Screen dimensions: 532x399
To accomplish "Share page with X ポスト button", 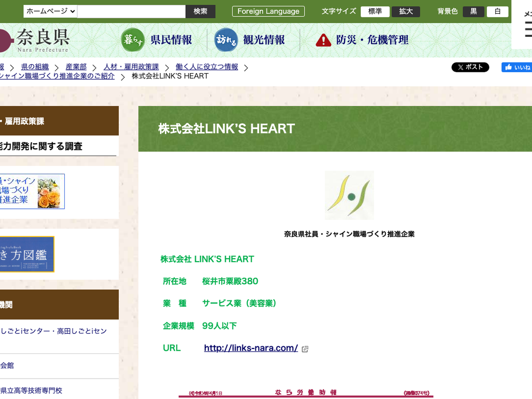I will click(470, 67).
